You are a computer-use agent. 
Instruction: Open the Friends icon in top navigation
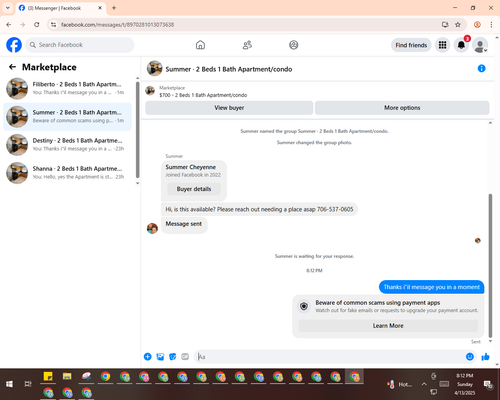click(247, 45)
